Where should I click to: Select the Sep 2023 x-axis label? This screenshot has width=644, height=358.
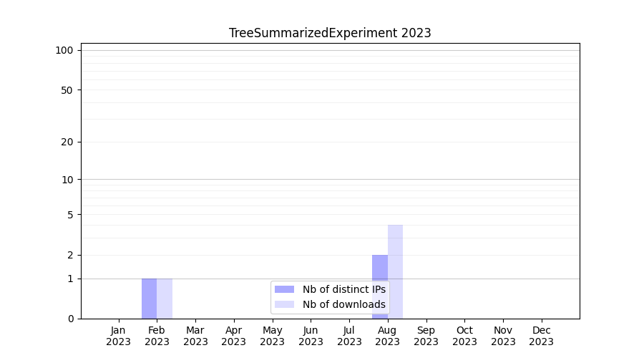(426, 336)
